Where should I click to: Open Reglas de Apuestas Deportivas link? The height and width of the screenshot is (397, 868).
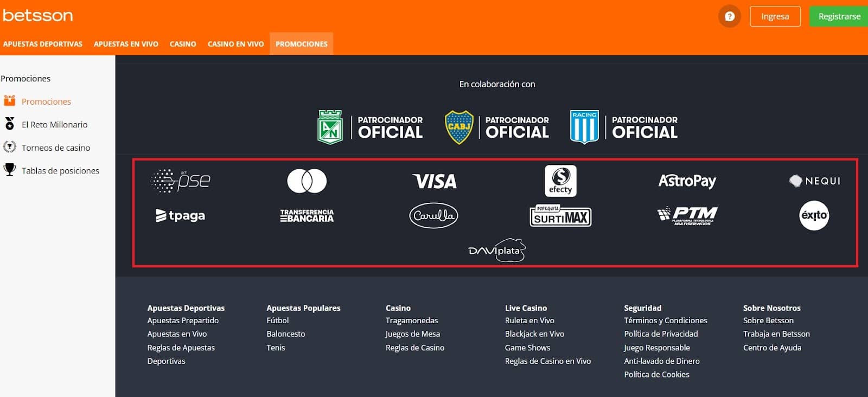click(x=181, y=354)
